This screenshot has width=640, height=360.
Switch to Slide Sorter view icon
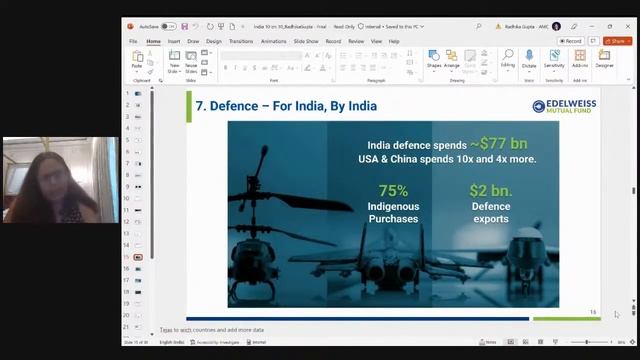[525, 342]
